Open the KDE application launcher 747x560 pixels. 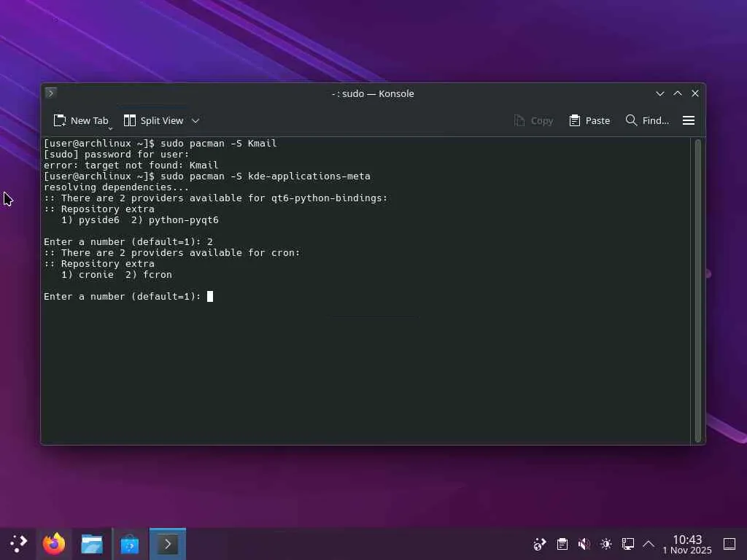click(18, 544)
